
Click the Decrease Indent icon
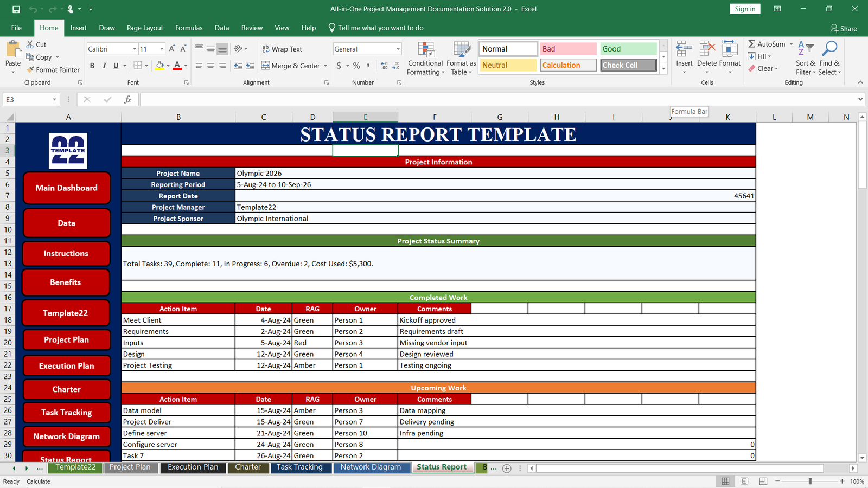pos(238,66)
